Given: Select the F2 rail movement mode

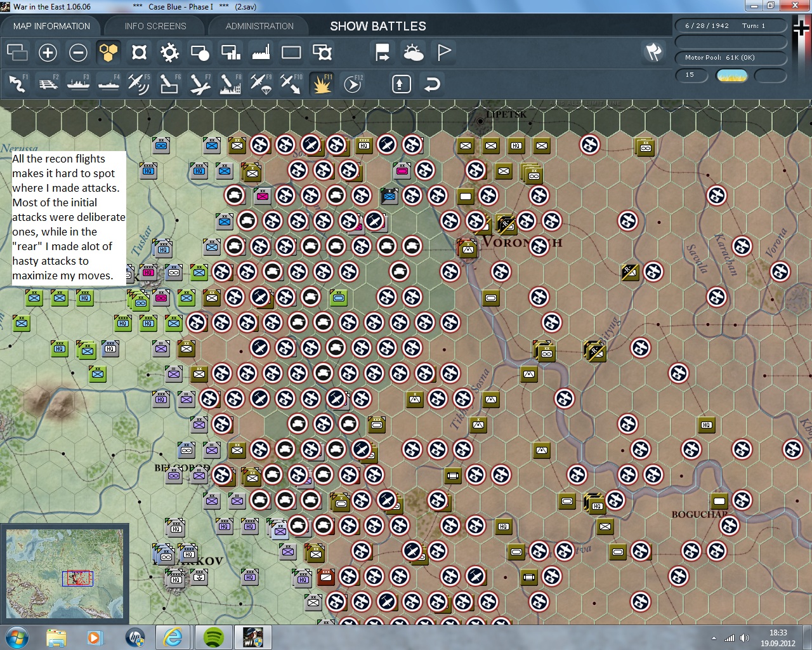Looking at the screenshot, I should coord(48,84).
